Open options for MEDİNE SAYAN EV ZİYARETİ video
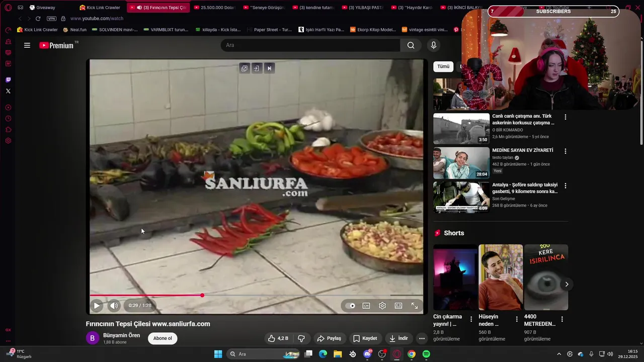The width and height of the screenshot is (644, 362). point(566,151)
